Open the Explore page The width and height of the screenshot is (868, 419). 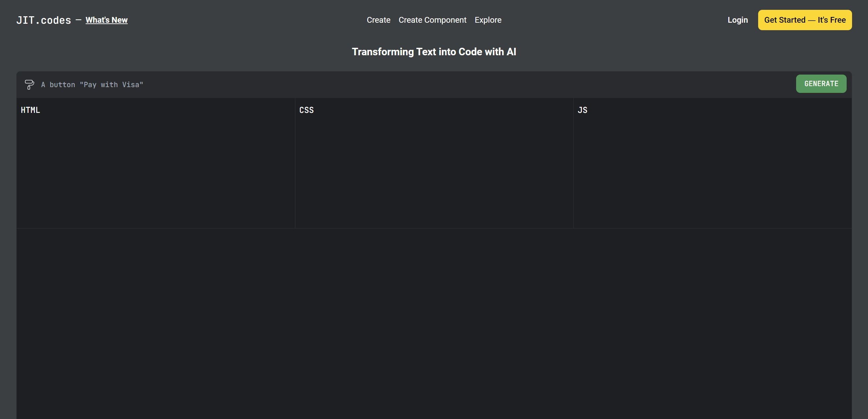coord(488,20)
